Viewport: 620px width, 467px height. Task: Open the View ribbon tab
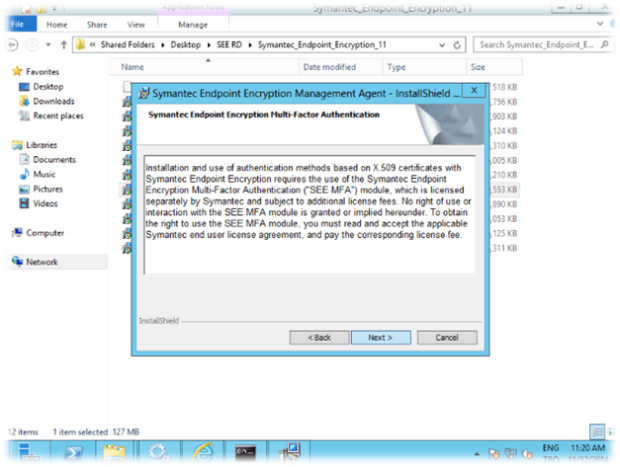pyautogui.click(x=135, y=23)
